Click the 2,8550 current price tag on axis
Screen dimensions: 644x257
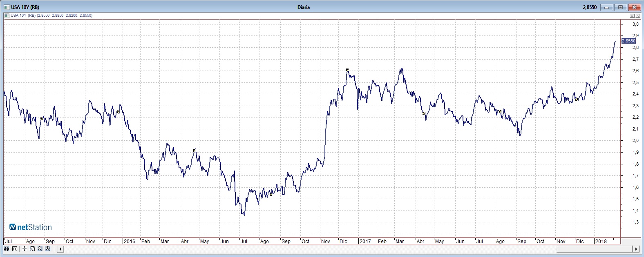click(628, 41)
